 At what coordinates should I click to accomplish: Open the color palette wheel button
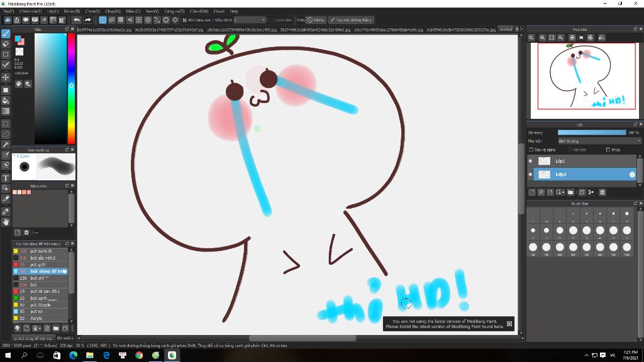point(18,84)
